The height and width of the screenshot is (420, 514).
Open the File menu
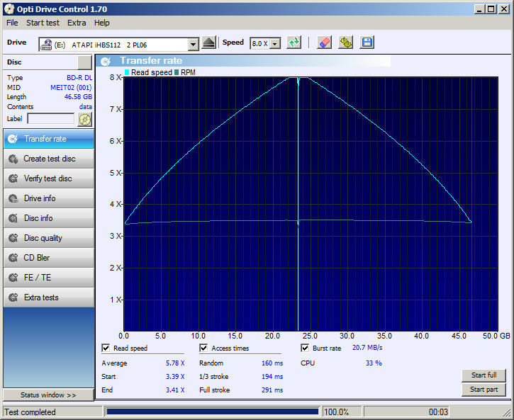point(12,23)
